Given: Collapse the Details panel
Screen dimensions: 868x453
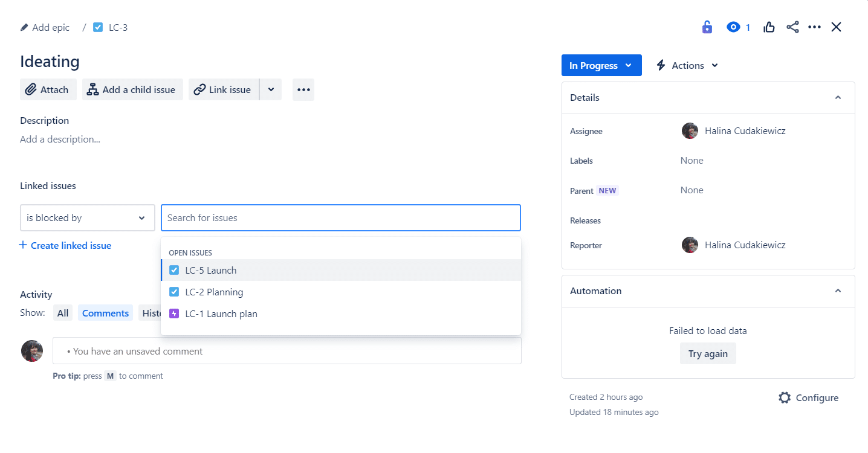Looking at the screenshot, I should [x=838, y=98].
